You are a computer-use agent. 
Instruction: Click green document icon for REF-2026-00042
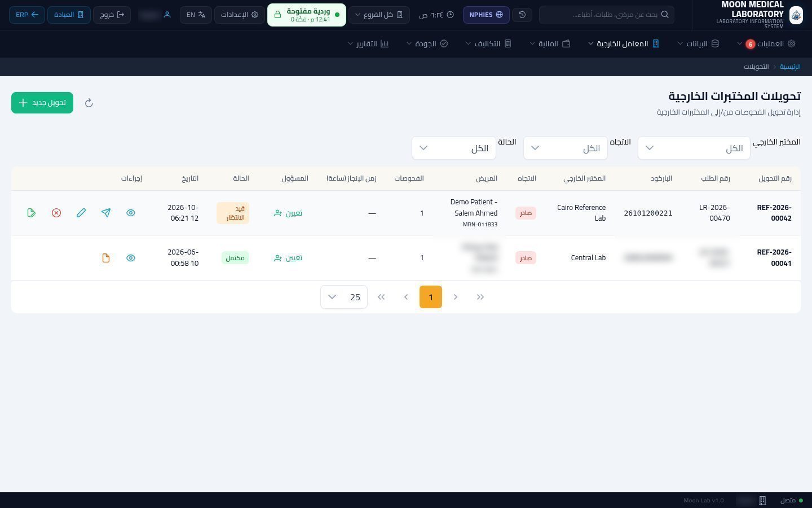tap(32, 213)
